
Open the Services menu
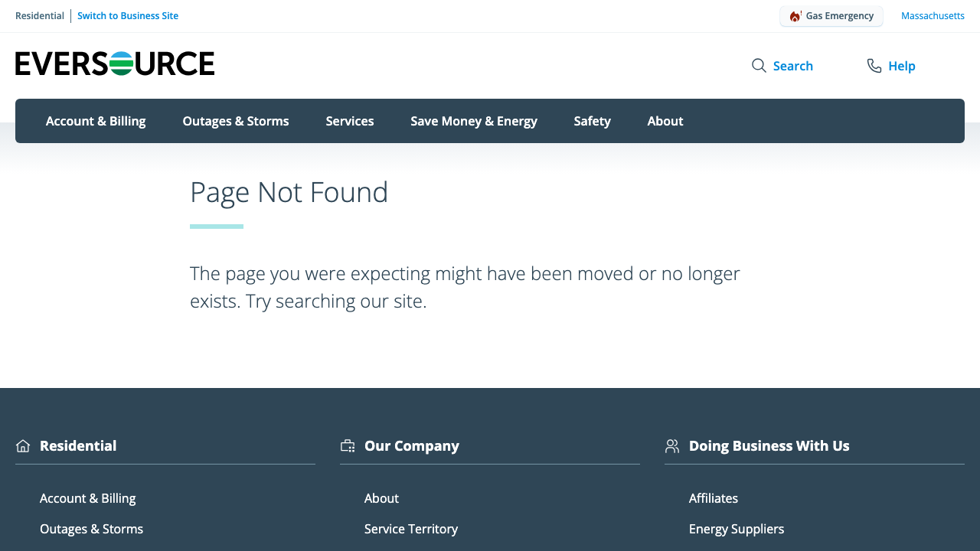[350, 121]
